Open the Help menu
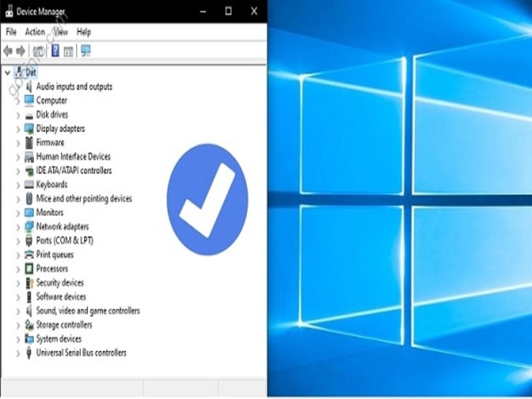This screenshot has width=532, height=399. click(x=84, y=32)
